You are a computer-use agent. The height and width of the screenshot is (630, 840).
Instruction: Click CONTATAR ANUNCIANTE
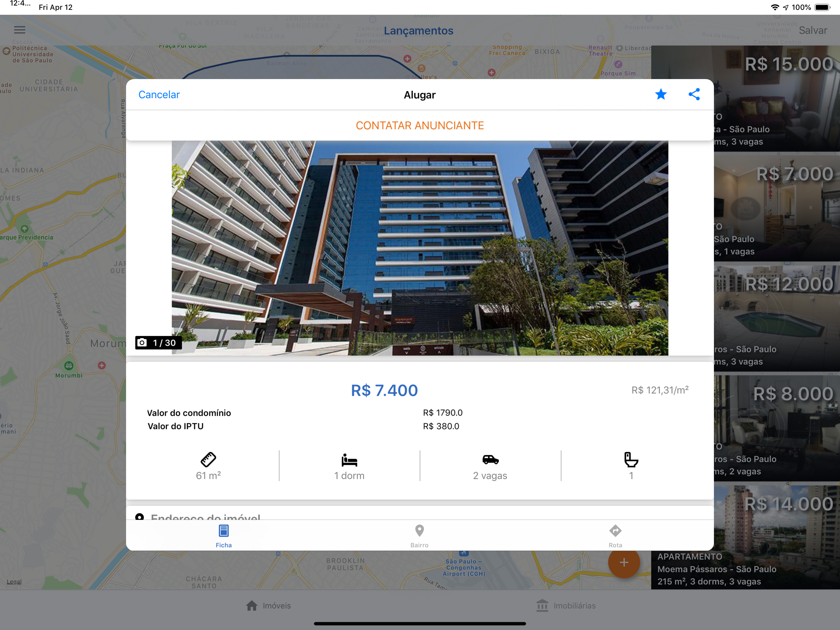pos(420,126)
